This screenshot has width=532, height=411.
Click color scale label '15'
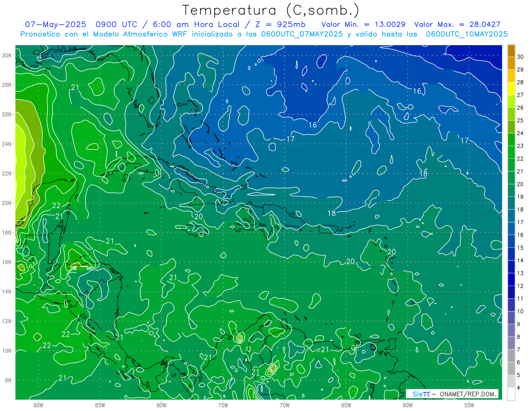coord(520,247)
